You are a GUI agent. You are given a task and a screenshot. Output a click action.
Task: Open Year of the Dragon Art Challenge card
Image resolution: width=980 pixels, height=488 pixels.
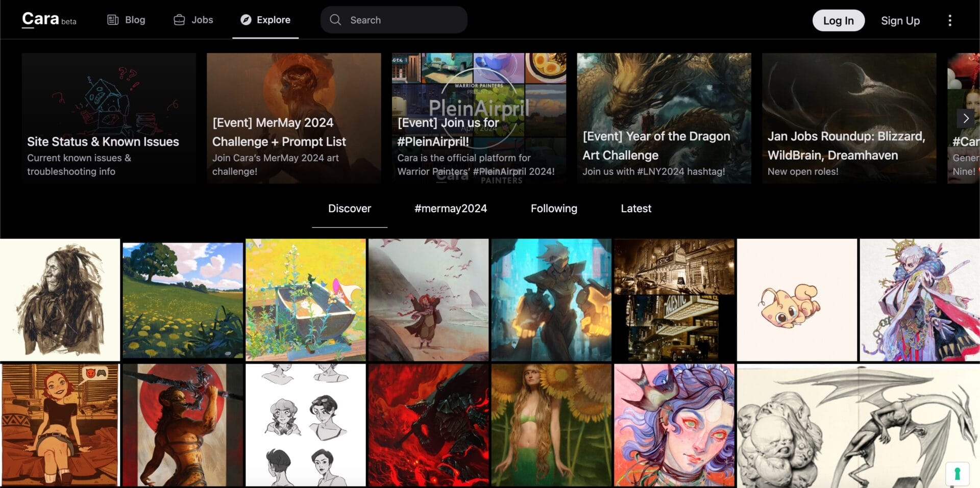[664, 118]
